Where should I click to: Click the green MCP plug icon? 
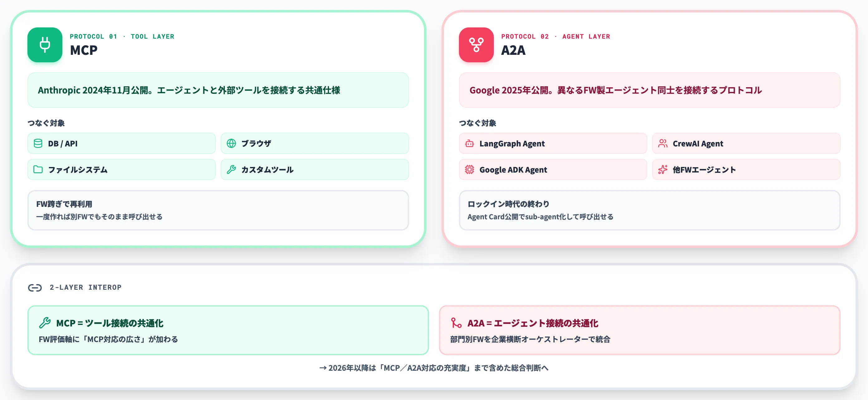tap(45, 45)
